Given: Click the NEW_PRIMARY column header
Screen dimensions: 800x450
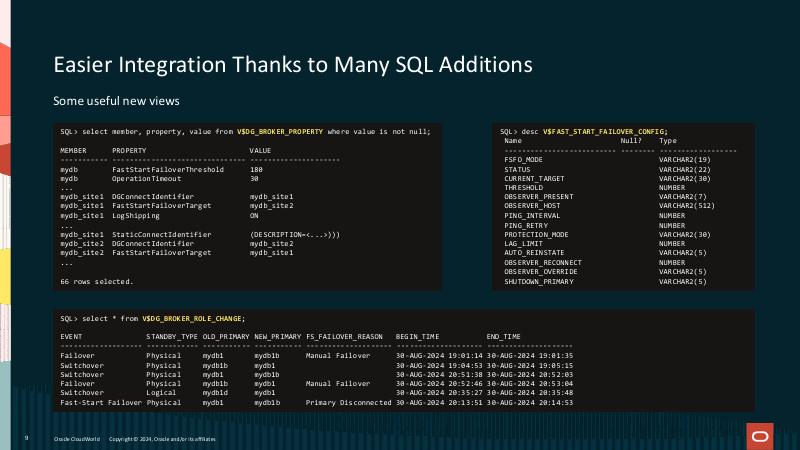Looking at the screenshot, I should click(x=278, y=337).
